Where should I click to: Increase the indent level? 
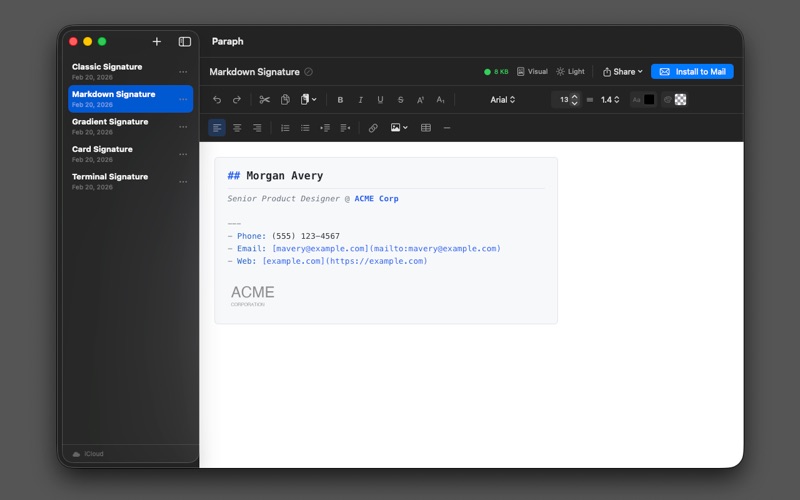click(325, 128)
